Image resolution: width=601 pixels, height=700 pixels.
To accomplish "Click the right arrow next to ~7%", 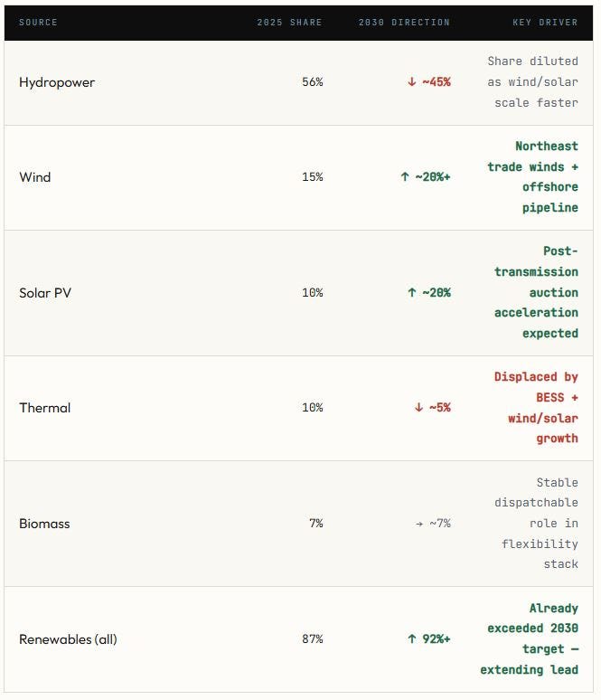I will click(419, 524).
